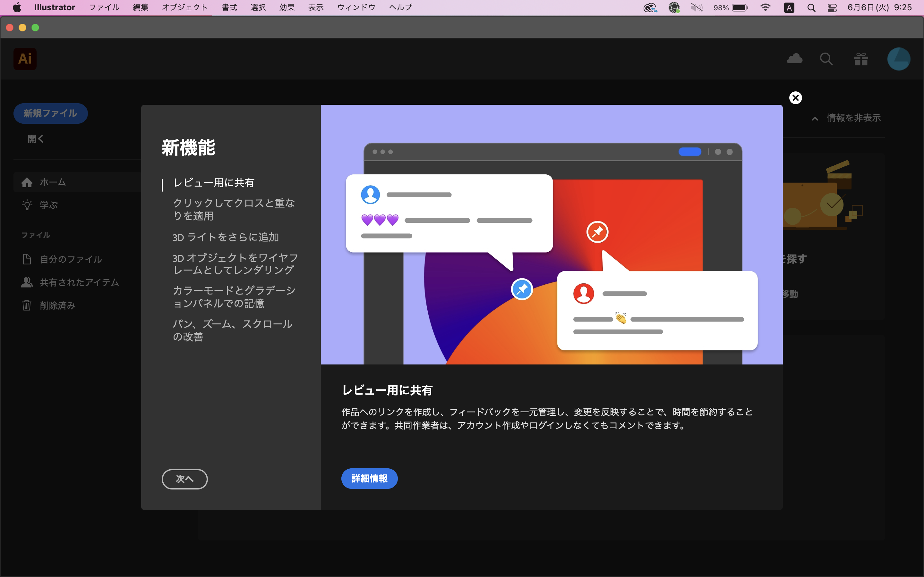Open the オブジェクト menu
The width and height of the screenshot is (924, 577).
tap(184, 8)
